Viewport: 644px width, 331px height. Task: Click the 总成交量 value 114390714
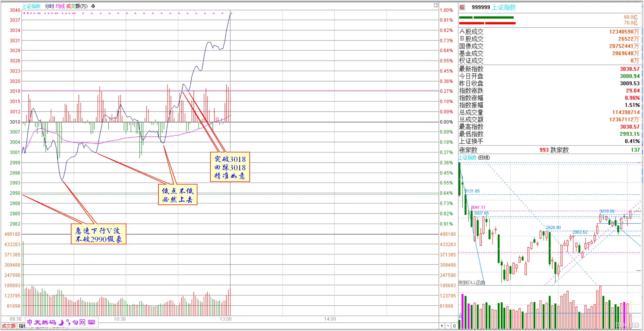click(x=626, y=112)
